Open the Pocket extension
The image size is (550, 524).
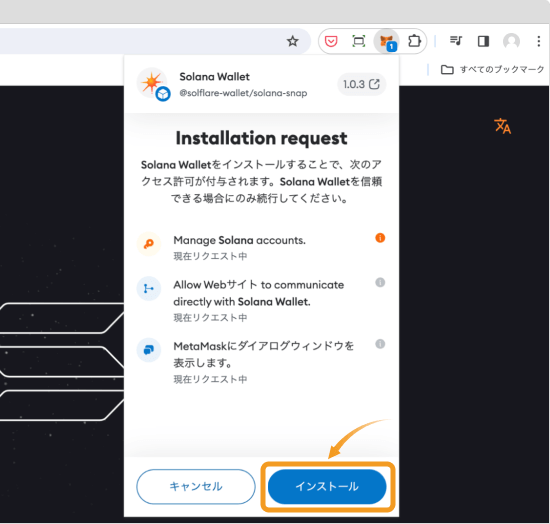(331, 41)
